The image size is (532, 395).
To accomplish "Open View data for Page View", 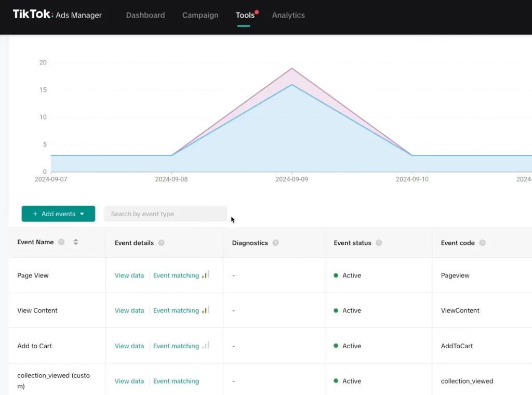I will point(129,275).
